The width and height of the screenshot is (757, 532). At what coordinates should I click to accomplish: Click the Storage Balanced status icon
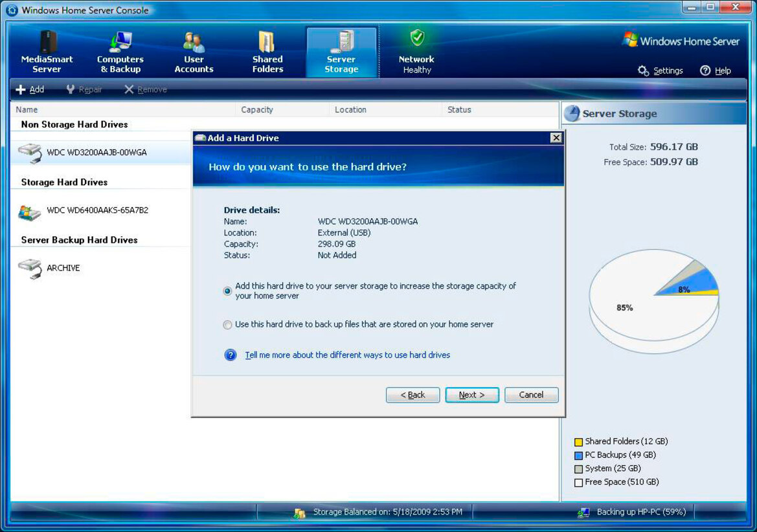[x=299, y=513]
